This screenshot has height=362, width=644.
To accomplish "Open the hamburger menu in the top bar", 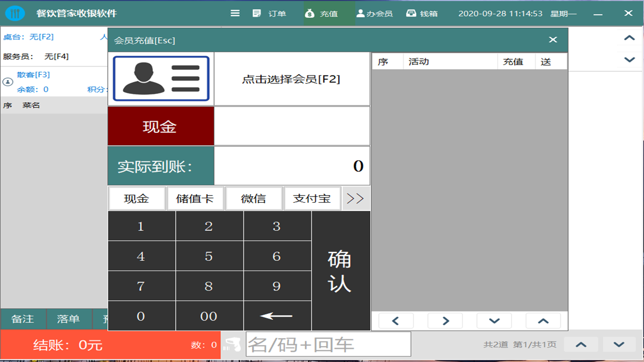I will click(x=234, y=14).
